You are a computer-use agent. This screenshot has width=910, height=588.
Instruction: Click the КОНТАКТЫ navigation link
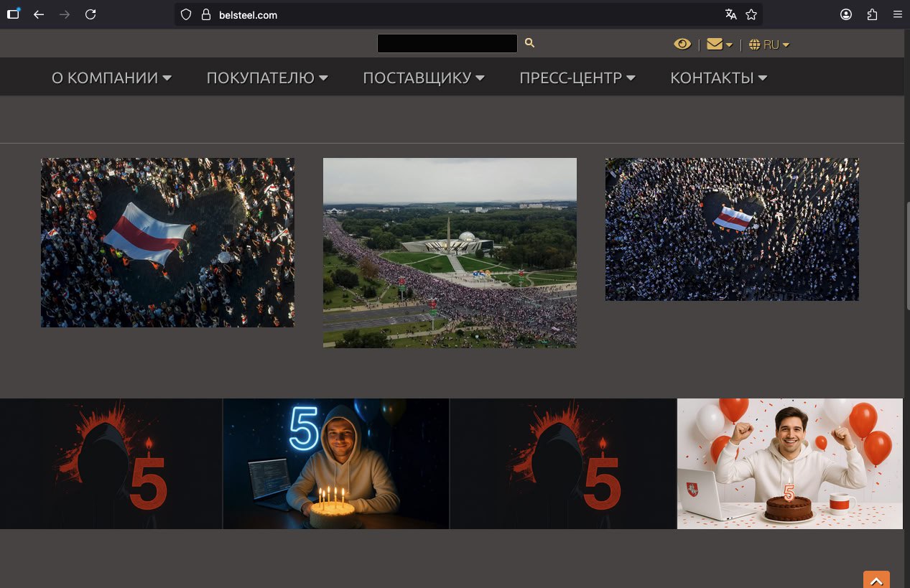[x=718, y=78]
